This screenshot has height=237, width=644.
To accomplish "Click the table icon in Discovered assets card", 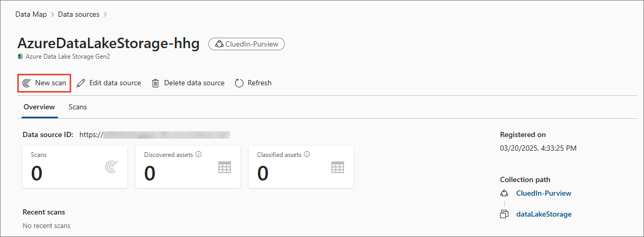I will tap(224, 167).
